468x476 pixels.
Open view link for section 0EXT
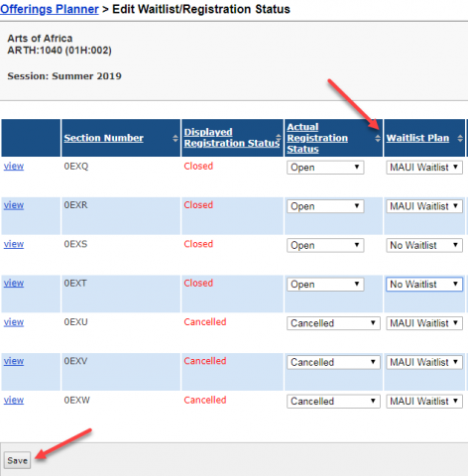(x=14, y=283)
